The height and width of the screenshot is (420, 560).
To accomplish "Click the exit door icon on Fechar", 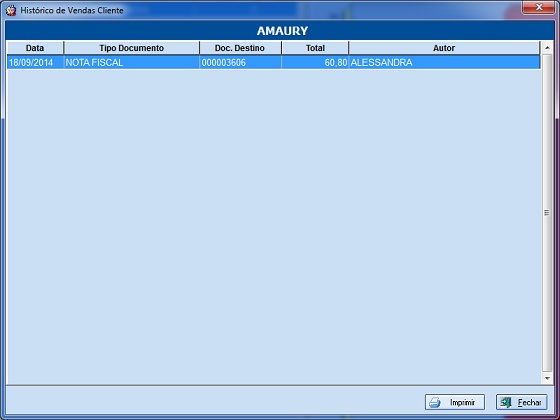I will coord(506,402).
